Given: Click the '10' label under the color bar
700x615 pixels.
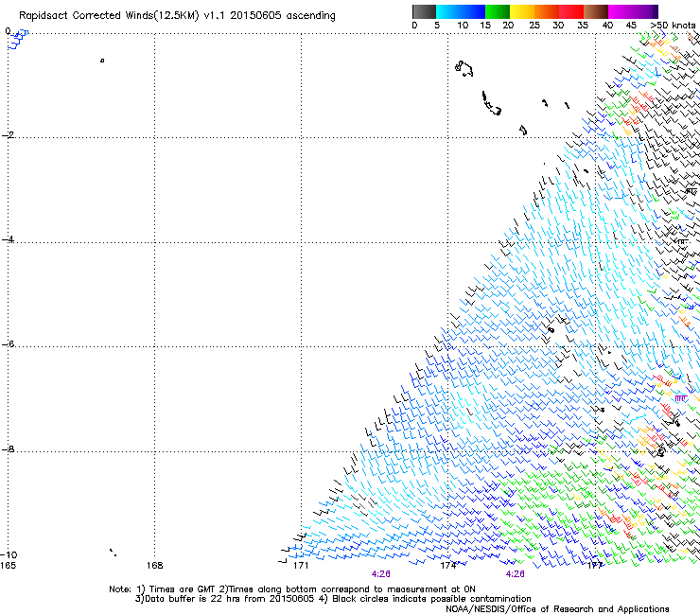Looking at the screenshot, I should tap(463, 26).
